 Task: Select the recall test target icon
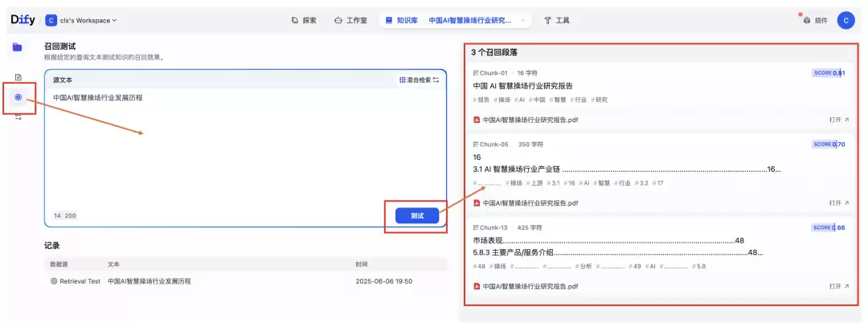click(18, 97)
